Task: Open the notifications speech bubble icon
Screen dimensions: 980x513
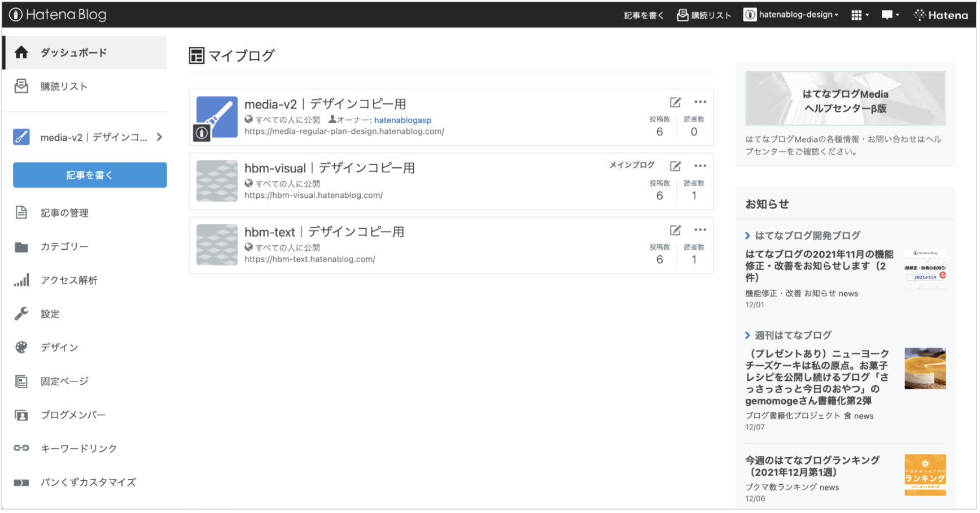Action: tap(890, 15)
